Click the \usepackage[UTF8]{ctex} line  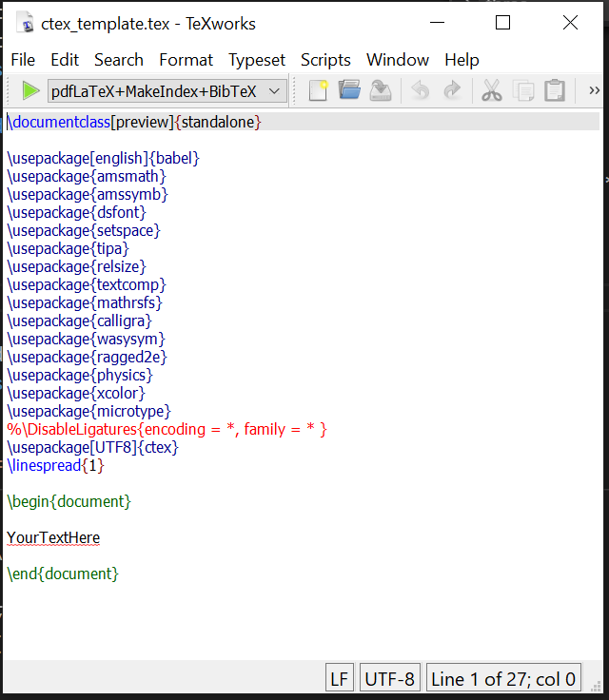[x=93, y=447]
